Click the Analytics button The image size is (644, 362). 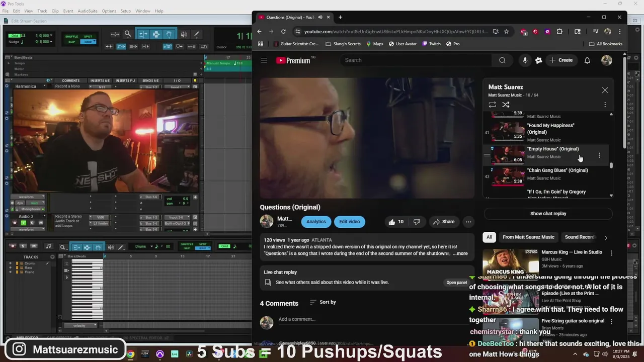pos(316,222)
